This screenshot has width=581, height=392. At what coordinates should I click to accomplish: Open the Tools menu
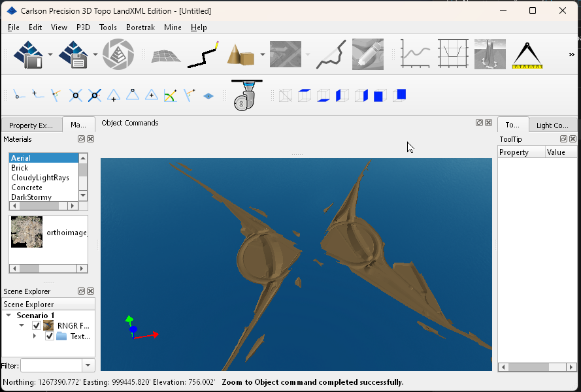pyautogui.click(x=108, y=27)
